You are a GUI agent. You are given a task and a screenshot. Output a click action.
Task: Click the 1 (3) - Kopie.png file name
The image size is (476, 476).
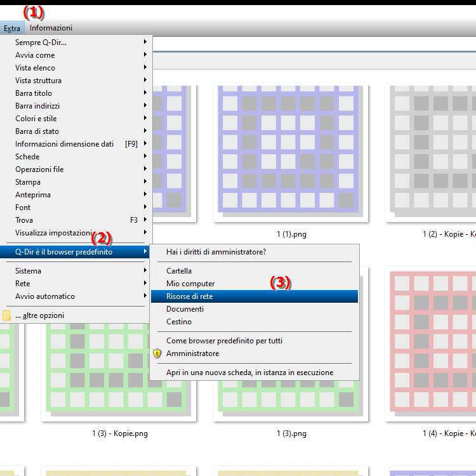[x=120, y=433]
